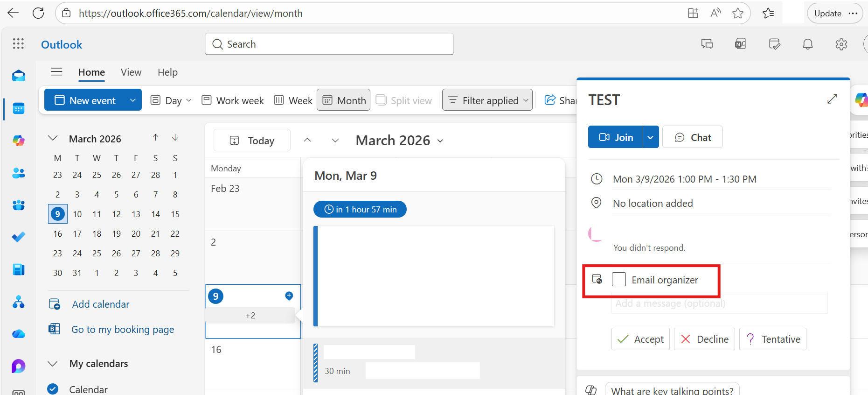Open browser Favorites list icon
Screen dimensions: 868x395
768,13
